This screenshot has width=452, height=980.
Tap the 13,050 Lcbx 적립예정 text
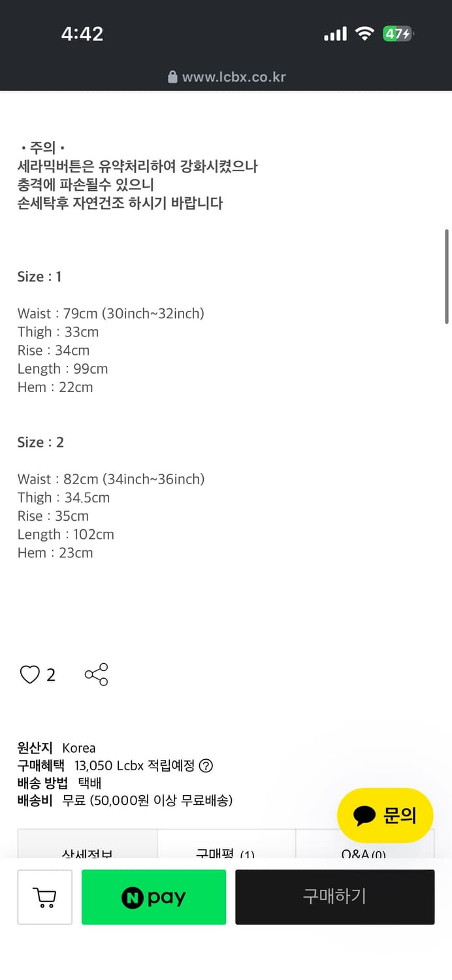point(135,766)
